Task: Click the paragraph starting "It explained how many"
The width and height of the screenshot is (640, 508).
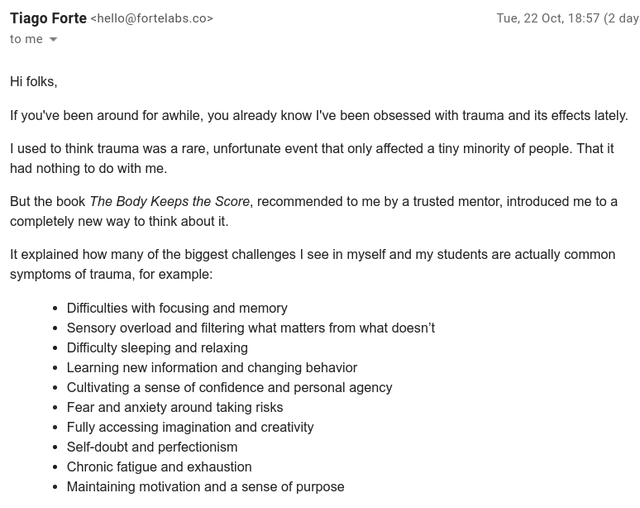Action: pyautogui.click(x=312, y=264)
